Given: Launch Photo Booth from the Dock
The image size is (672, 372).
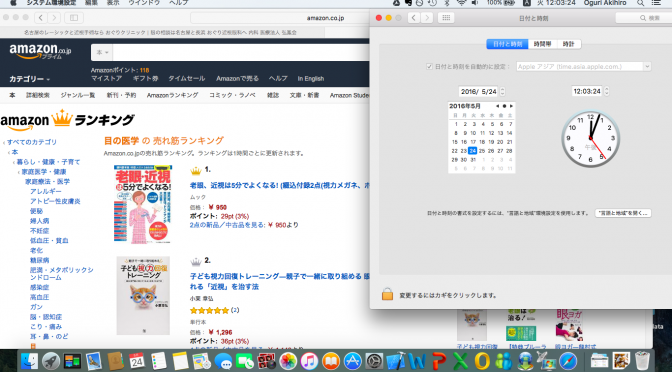Looking at the screenshot, I should [266, 361].
